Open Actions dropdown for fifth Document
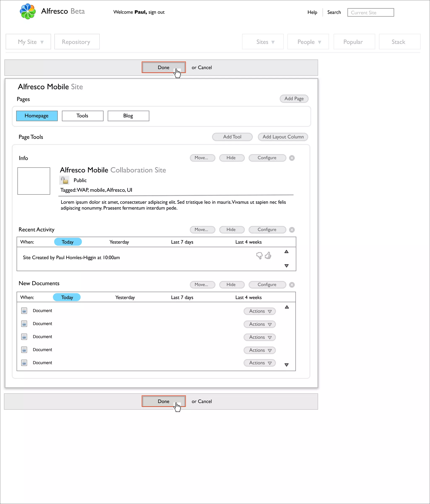The width and height of the screenshot is (430, 504). click(260, 363)
